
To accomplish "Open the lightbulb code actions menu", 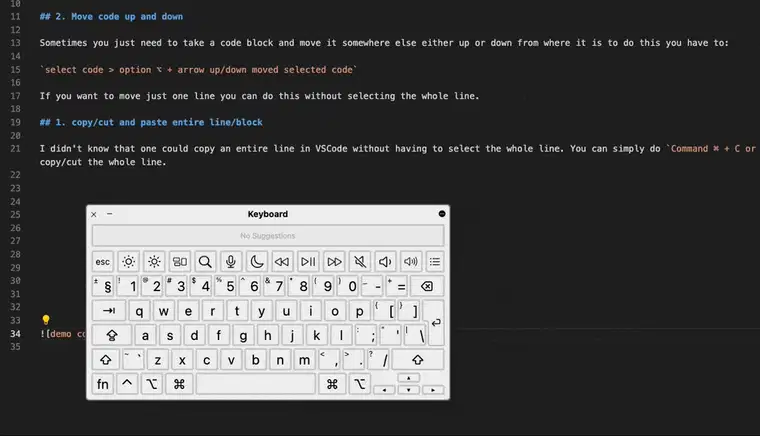I will click(x=46, y=320).
